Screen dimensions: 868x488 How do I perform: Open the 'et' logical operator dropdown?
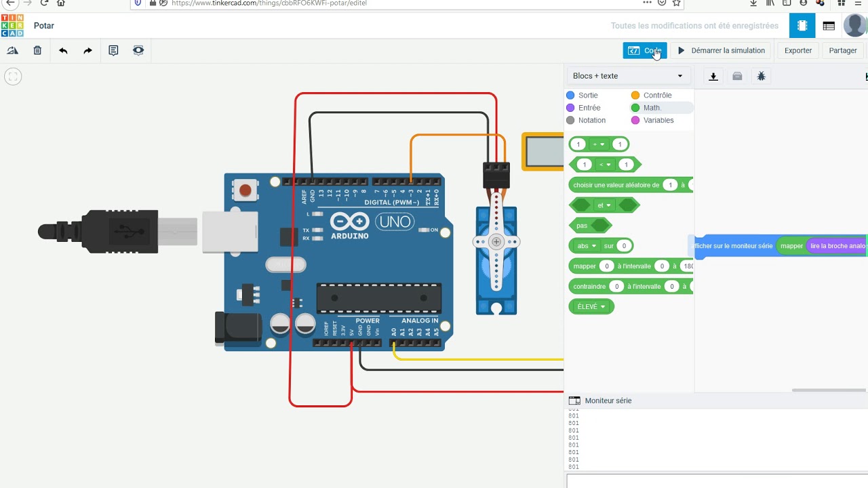coord(604,205)
